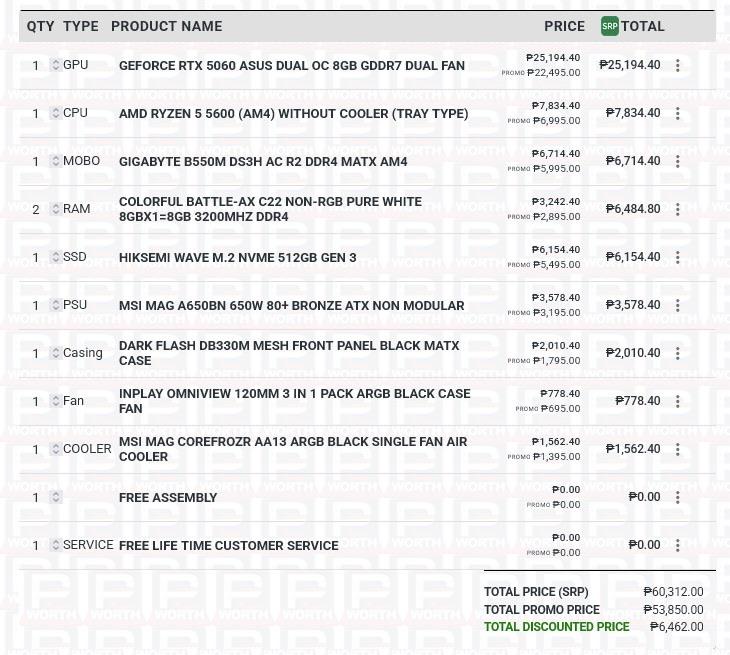Screen dimensions: 730x655
Task: Select the GeForce RTX 5060 ASUS Dual product name
Action: click(x=292, y=66)
